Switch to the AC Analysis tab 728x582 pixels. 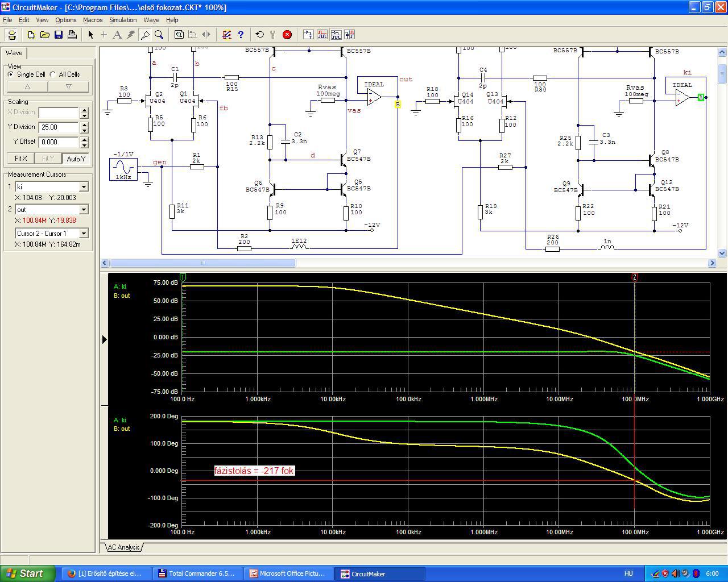point(123,547)
